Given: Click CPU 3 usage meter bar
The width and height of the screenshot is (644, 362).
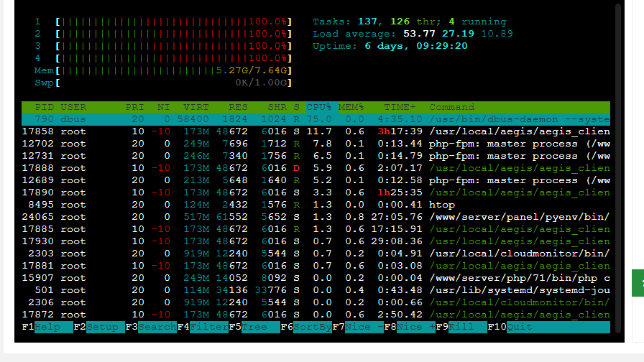Looking at the screenshot, I should click(x=174, y=46).
